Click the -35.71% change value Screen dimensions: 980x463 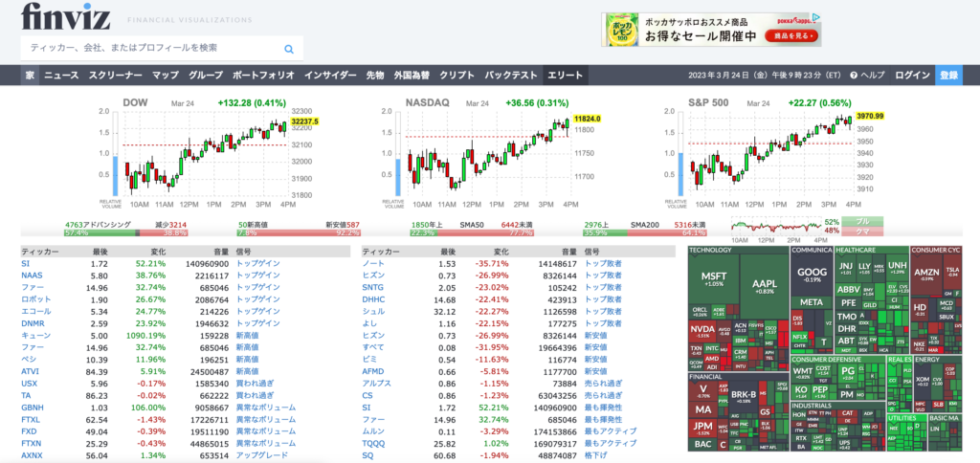(492, 264)
